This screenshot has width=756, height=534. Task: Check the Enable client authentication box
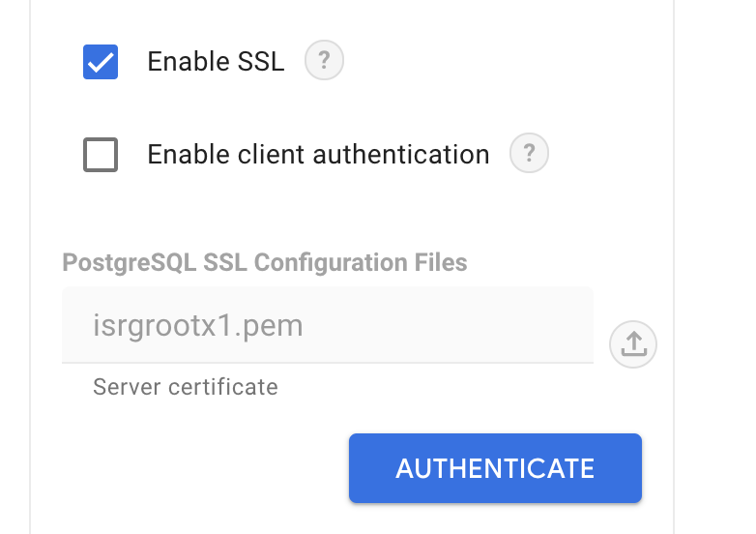[101, 155]
